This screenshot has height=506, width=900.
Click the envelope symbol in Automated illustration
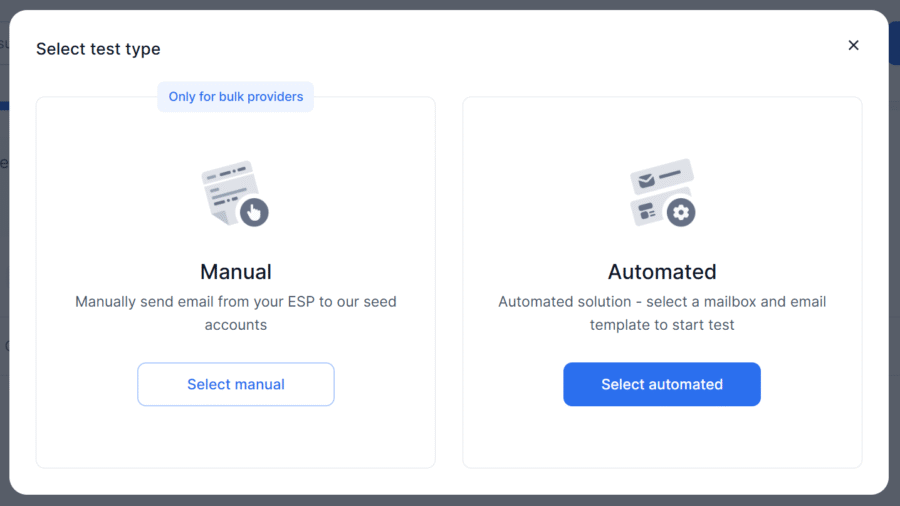click(646, 181)
